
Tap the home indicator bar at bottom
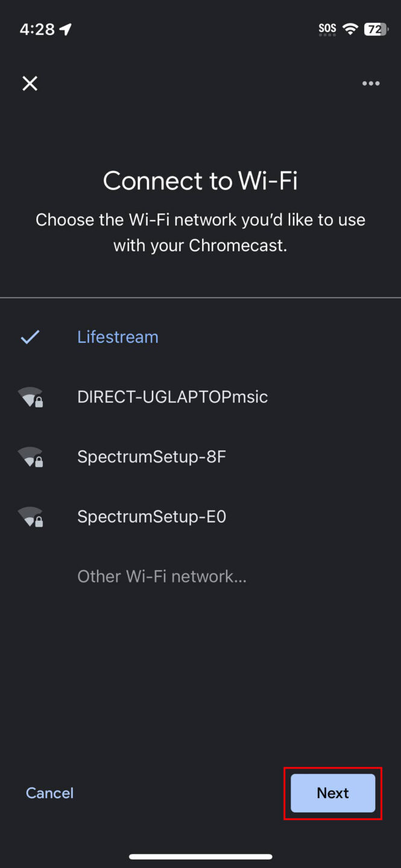point(200,855)
